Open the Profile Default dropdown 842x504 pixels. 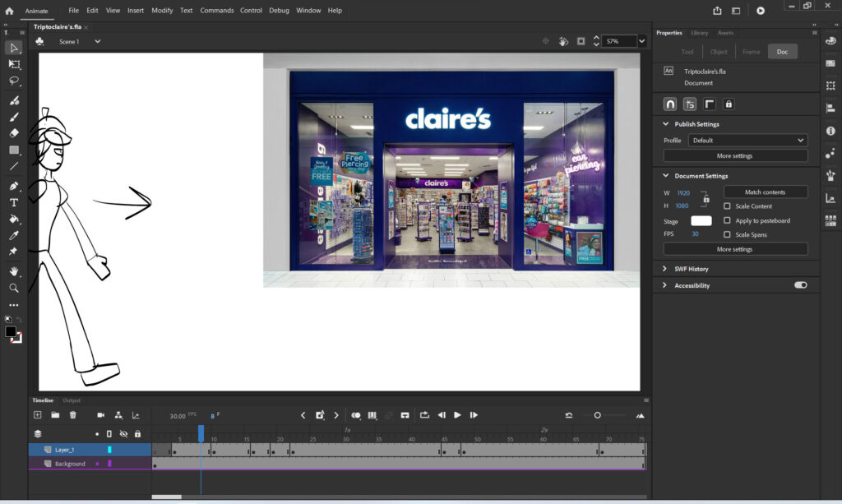(x=748, y=140)
